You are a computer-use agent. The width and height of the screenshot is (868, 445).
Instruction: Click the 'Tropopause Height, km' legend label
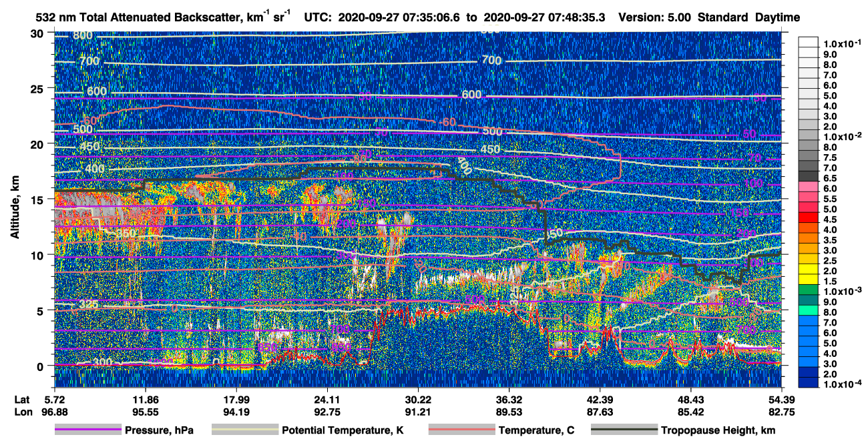pyautogui.click(x=718, y=430)
